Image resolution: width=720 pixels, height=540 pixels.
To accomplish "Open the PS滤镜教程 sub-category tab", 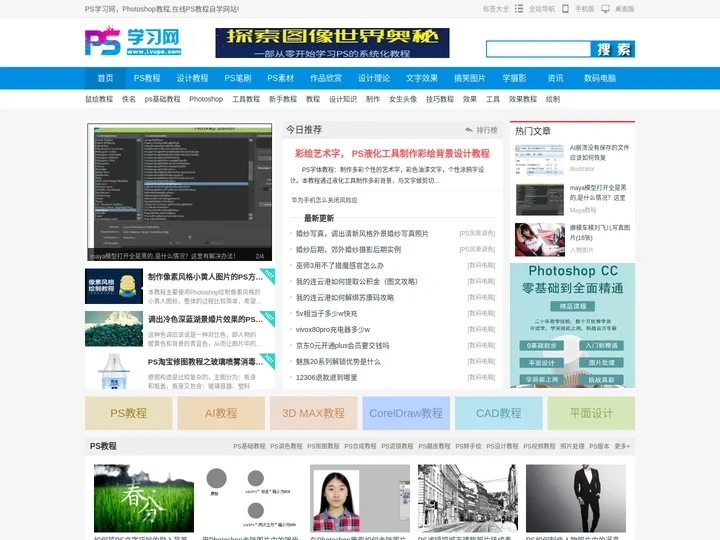I will (397, 446).
